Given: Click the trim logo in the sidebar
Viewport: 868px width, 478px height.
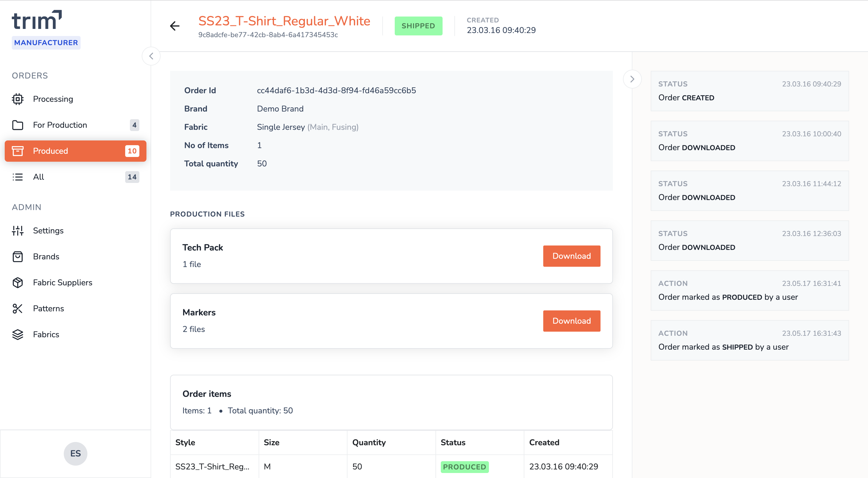Looking at the screenshot, I should coord(37,20).
